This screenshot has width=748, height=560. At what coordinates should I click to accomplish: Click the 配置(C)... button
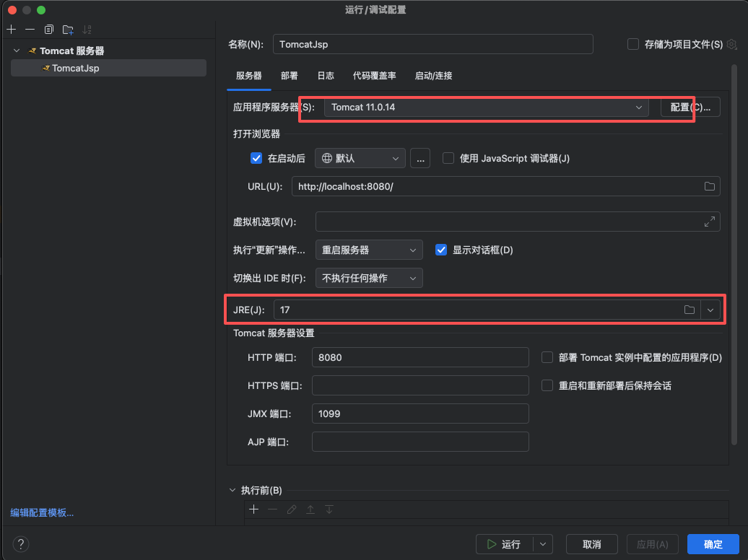(690, 108)
